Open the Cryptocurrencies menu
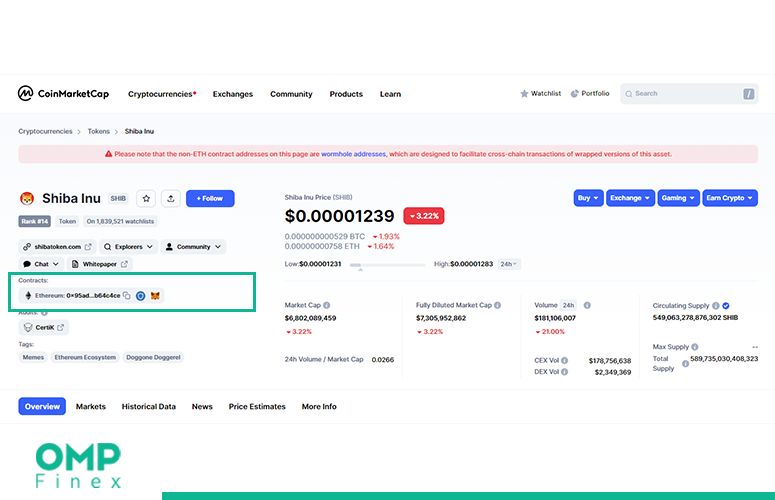 [162, 94]
